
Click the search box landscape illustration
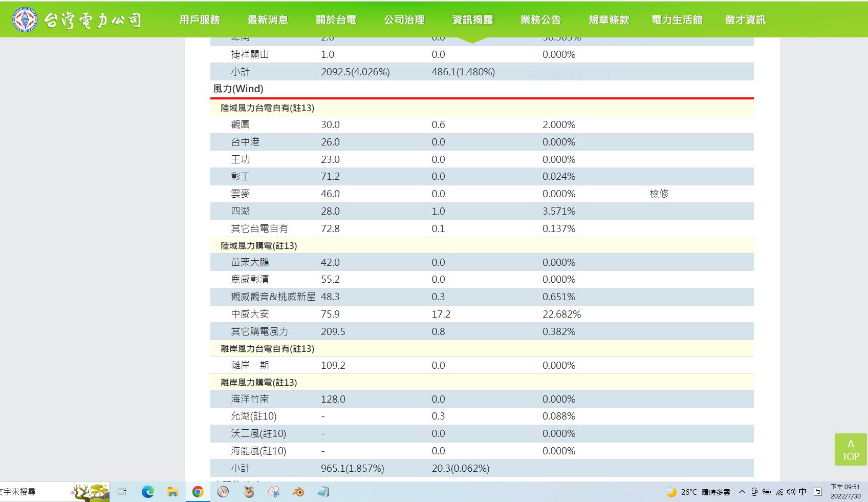(90, 492)
